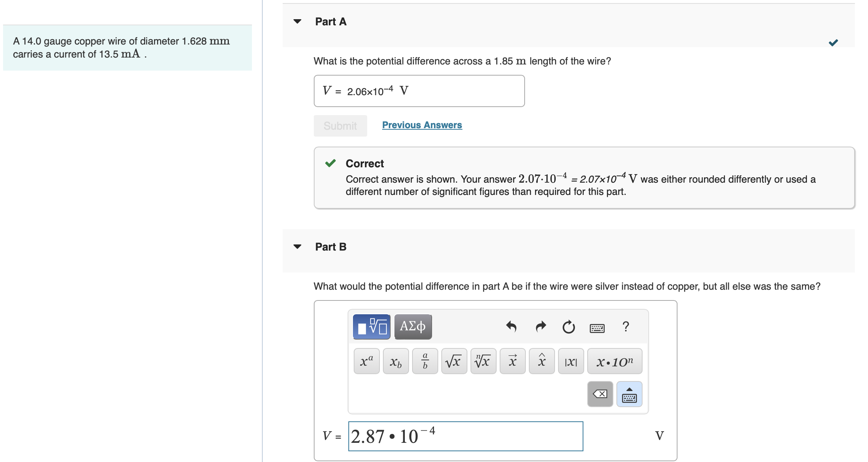
Task: Click the redo arrow in equation toolbar
Action: 540,327
